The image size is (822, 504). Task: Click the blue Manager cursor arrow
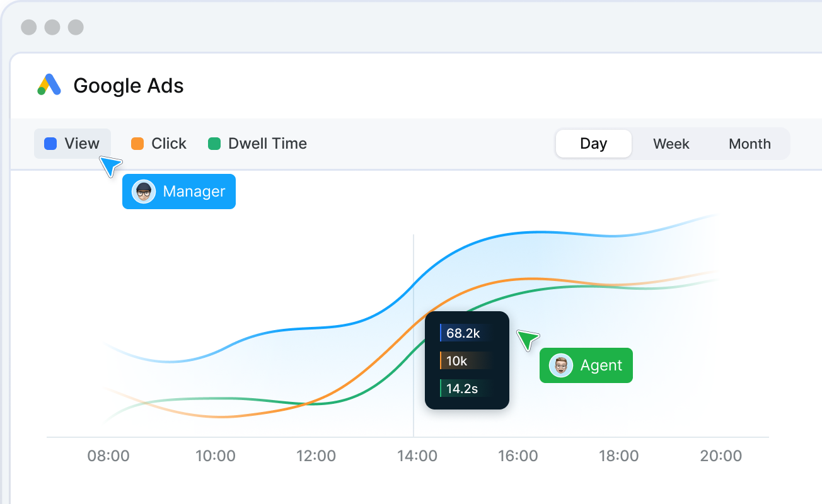coord(111,166)
